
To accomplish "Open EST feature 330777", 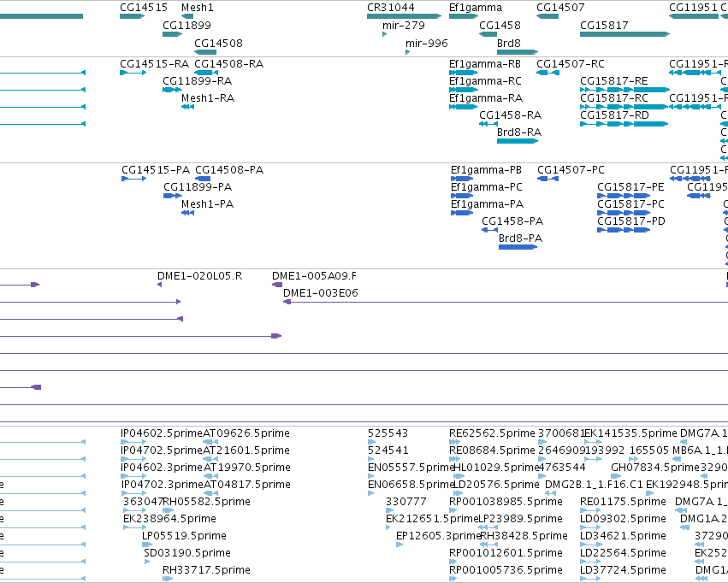I will [388, 510].
